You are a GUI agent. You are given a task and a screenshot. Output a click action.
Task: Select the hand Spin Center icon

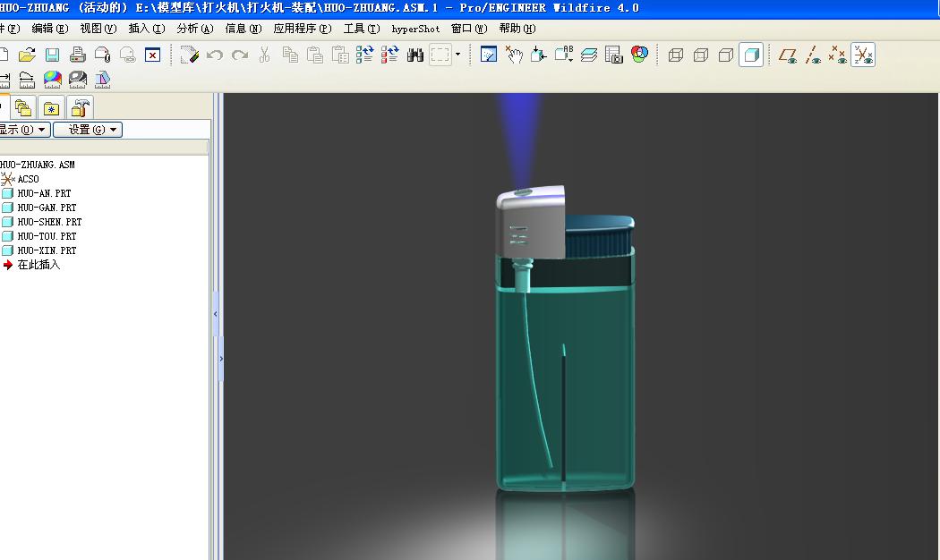(x=514, y=55)
